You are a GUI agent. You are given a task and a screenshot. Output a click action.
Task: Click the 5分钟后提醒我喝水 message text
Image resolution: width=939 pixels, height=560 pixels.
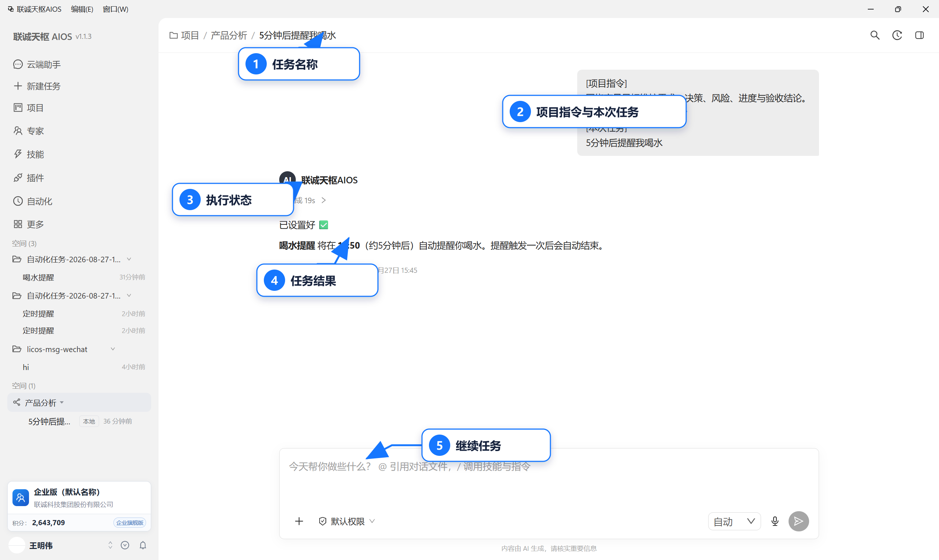[x=624, y=143]
